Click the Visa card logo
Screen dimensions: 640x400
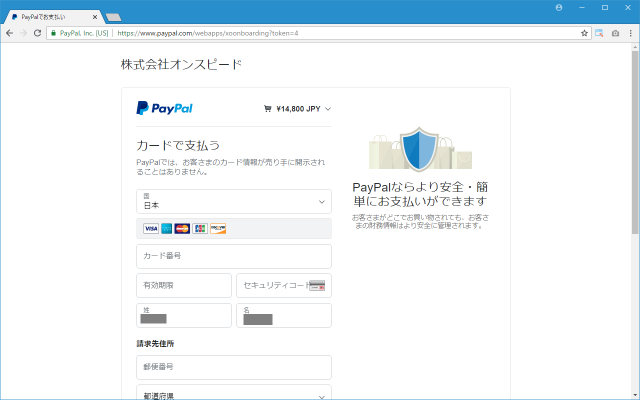point(151,229)
